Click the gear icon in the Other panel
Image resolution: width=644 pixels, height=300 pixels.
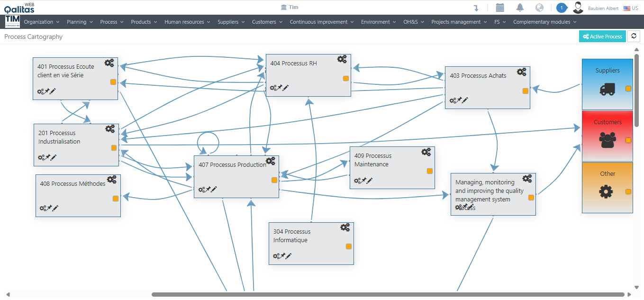point(607,191)
